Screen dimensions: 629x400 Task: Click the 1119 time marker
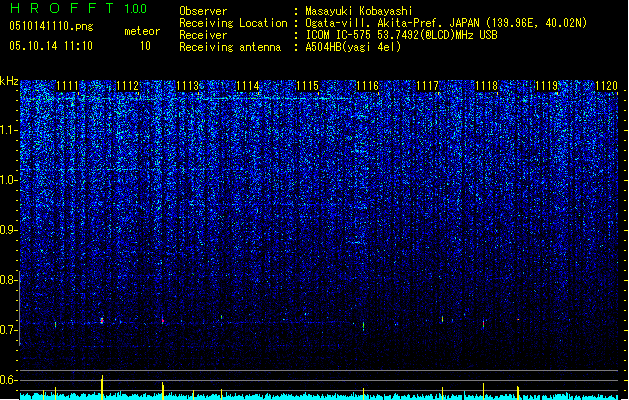tap(547, 86)
